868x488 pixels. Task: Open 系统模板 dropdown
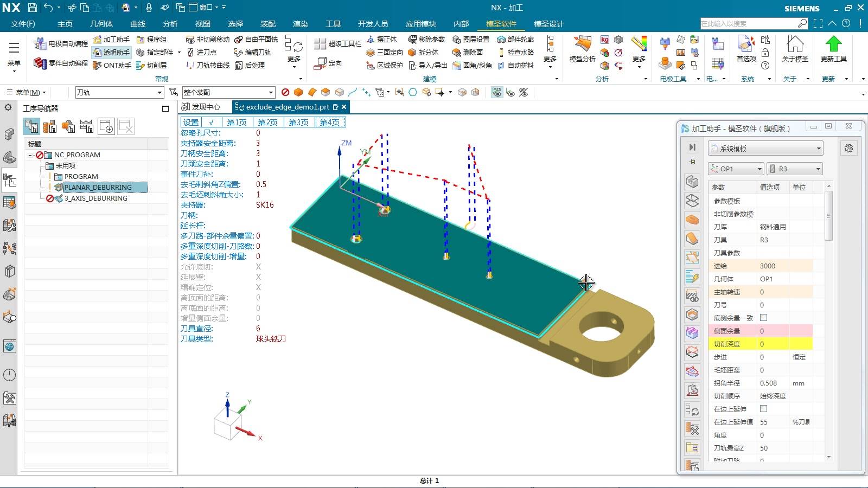click(x=765, y=148)
